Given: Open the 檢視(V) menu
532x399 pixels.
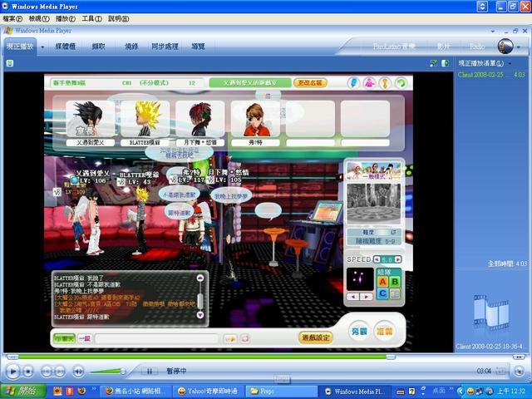Looking at the screenshot, I should (x=39, y=18).
